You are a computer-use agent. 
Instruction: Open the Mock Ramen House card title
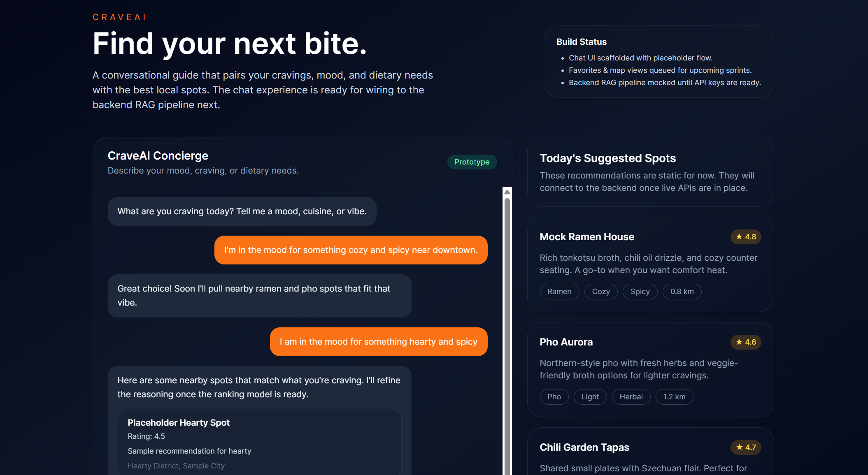[587, 237]
